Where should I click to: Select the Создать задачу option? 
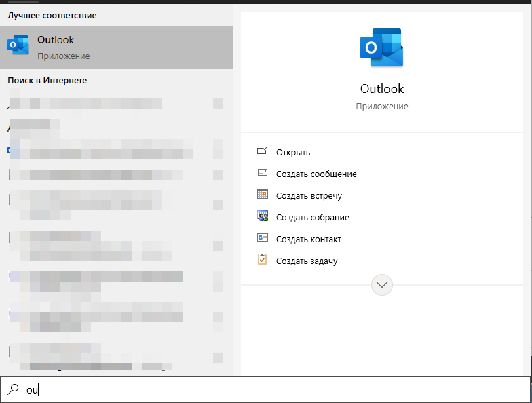(307, 261)
